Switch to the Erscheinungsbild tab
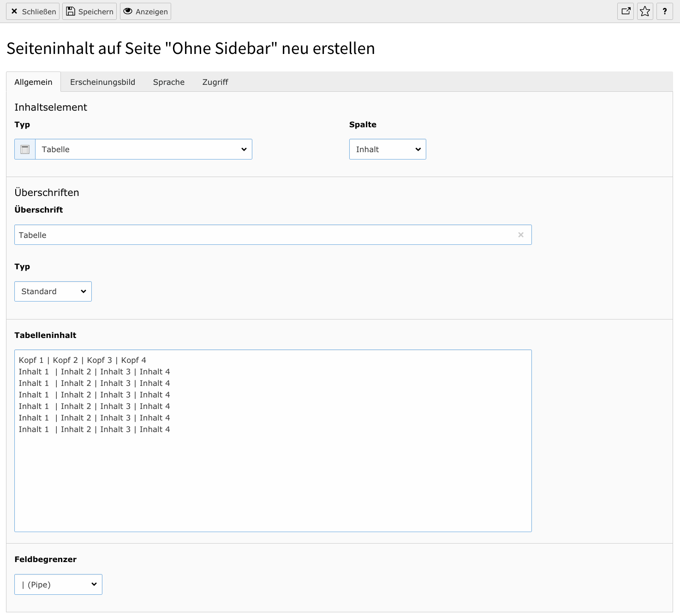This screenshot has height=616, width=680. 102,82
